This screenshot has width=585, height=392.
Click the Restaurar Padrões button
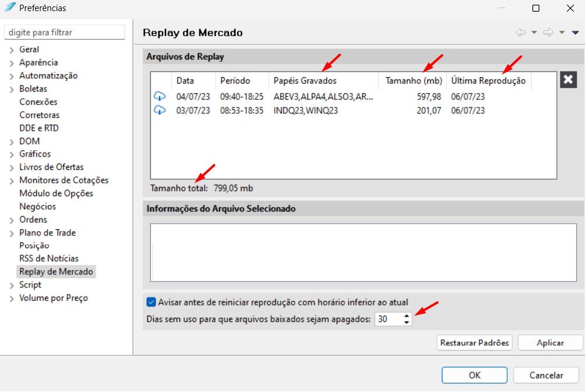click(474, 343)
